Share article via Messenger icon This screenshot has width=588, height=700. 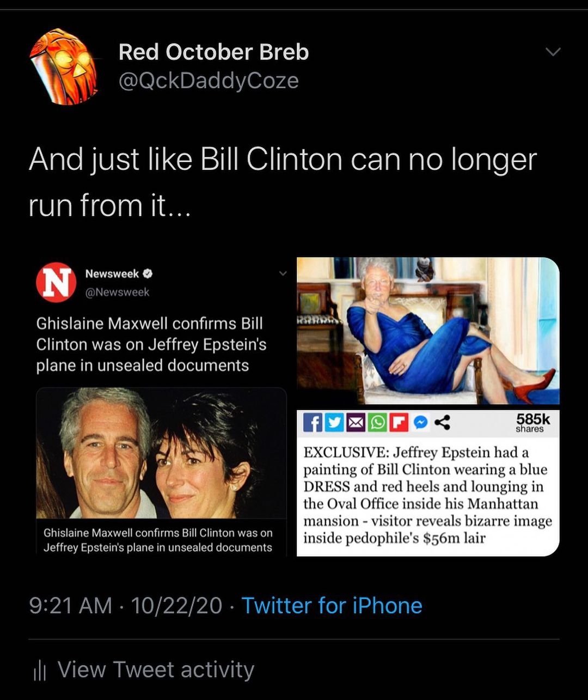point(421,423)
